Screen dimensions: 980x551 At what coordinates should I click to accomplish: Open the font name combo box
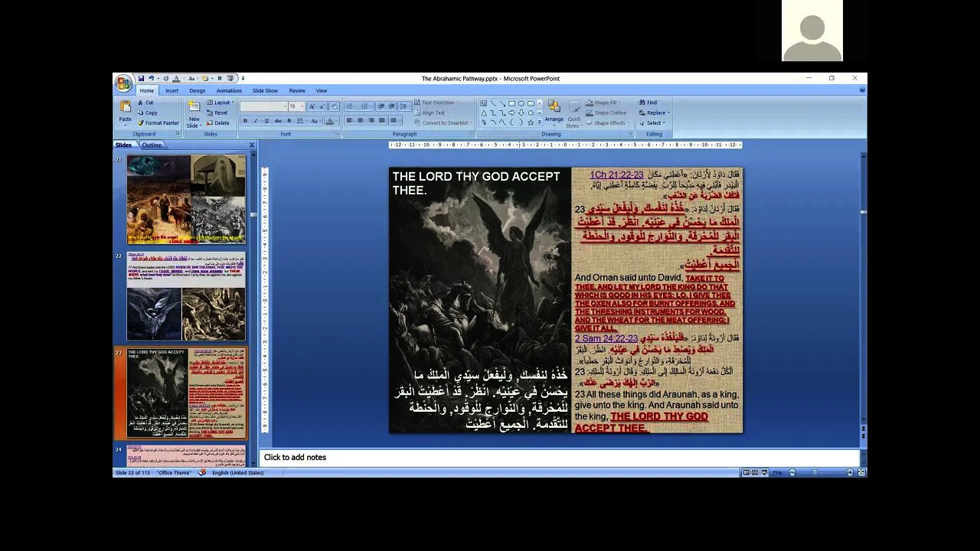(x=263, y=106)
